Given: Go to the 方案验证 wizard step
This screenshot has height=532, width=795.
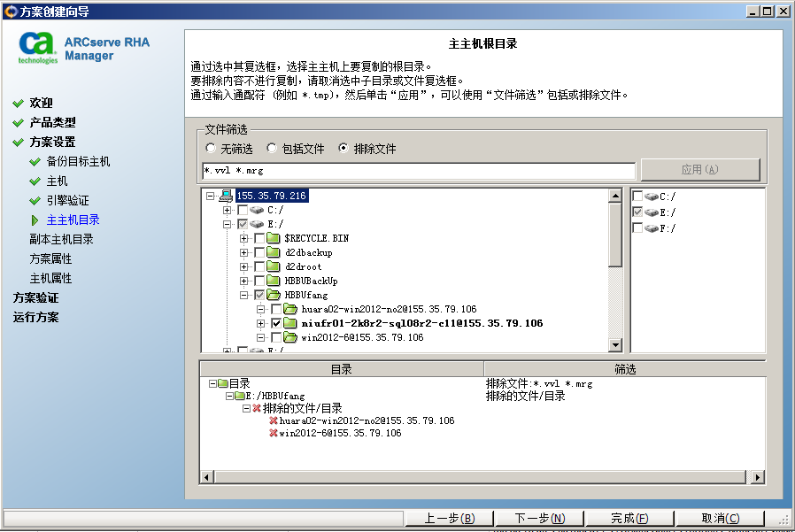Looking at the screenshot, I should coord(35,298).
